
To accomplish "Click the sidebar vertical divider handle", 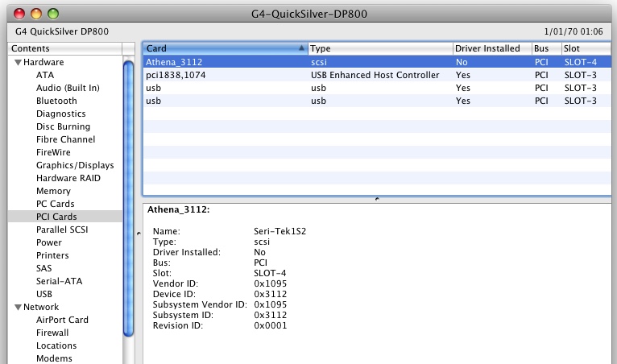I will click(x=139, y=234).
